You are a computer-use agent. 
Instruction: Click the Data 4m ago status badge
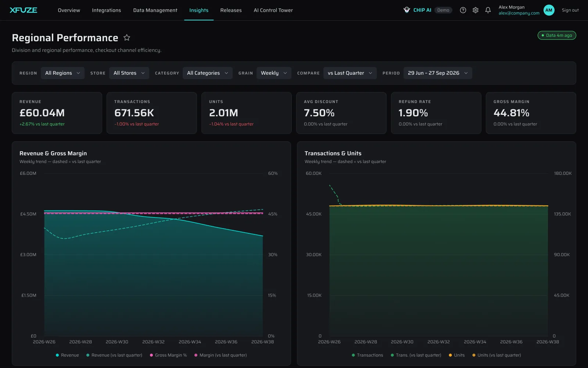(557, 35)
